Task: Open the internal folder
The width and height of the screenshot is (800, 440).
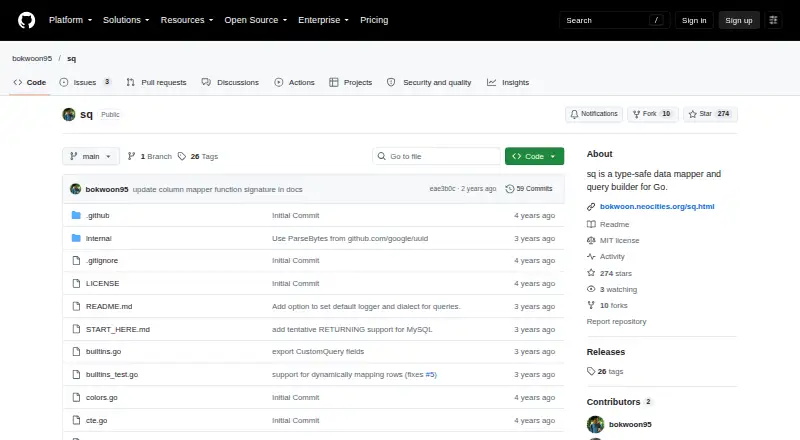Action: click(x=98, y=238)
